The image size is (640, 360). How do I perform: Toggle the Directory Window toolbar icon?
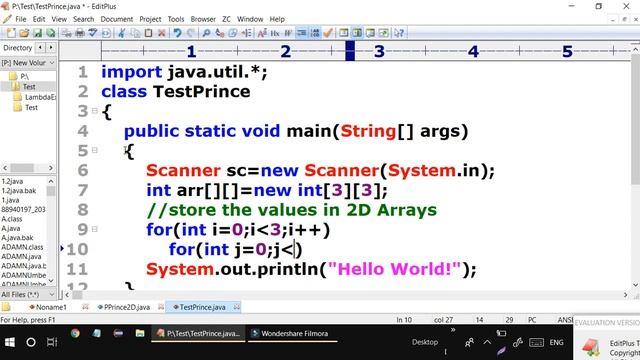coord(344,33)
